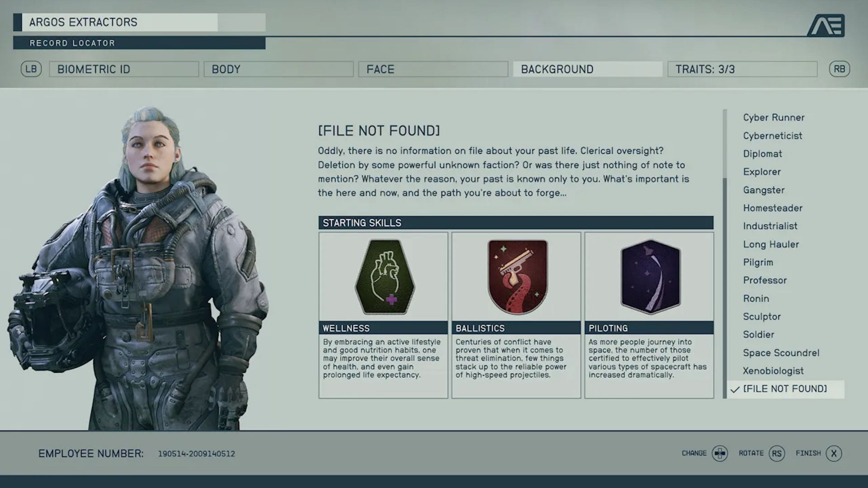Click the RB navigation button
Screen dimensions: 868x488
pyautogui.click(x=840, y=69)
